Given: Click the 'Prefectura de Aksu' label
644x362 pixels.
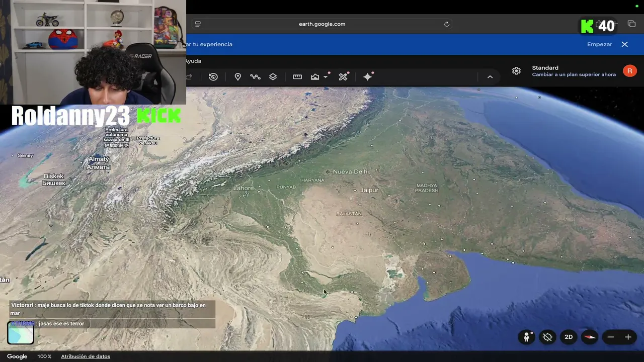Looking at the screenshot, I should tap(148, 140).
